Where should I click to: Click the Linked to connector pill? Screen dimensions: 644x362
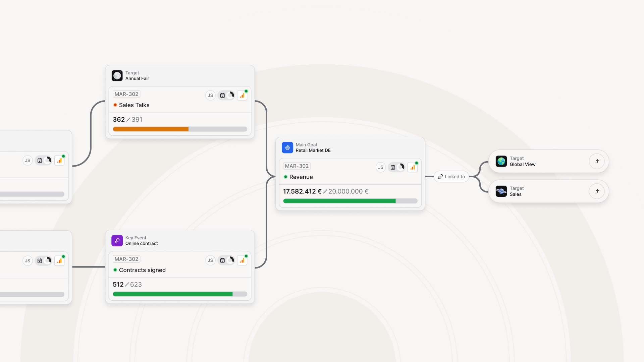[451, 177]
